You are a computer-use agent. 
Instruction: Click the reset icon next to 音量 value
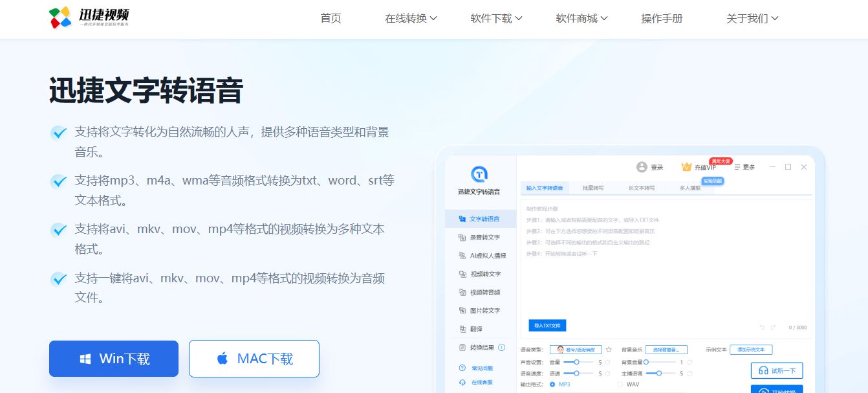(608, 362)
